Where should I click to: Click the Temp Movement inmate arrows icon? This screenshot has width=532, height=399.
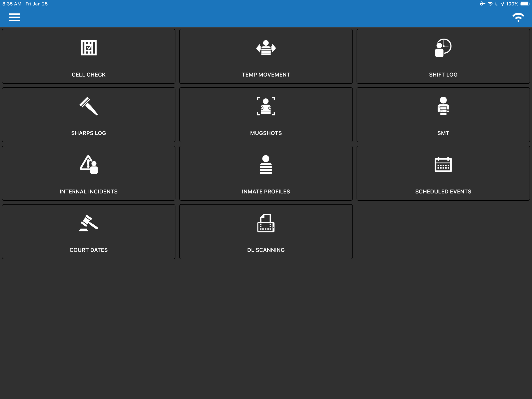(266, 48)
